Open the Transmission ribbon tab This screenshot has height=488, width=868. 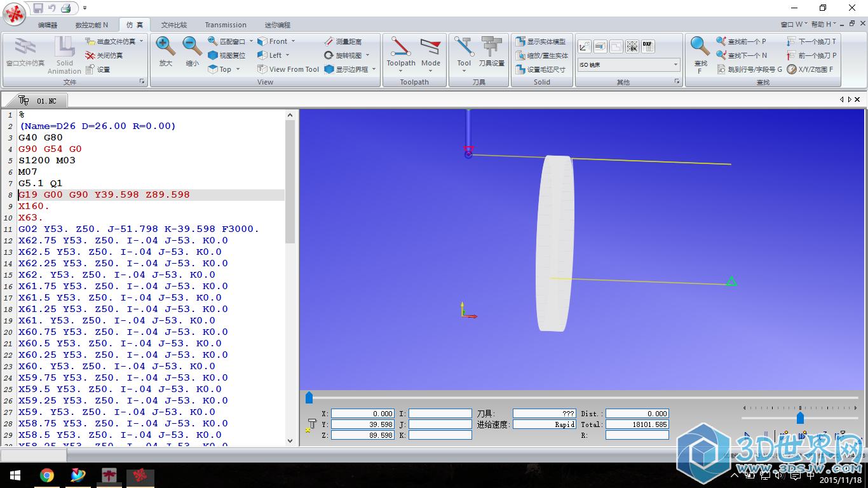pos(226,25)
